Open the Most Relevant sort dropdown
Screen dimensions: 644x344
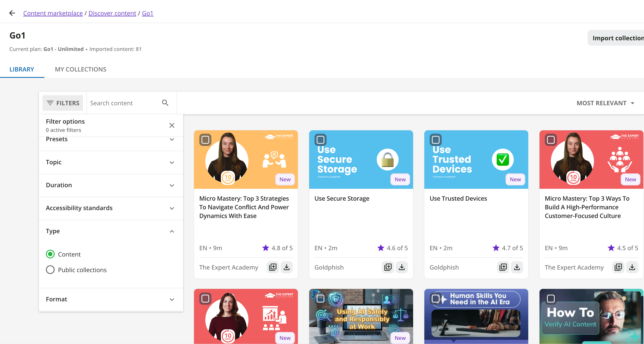click(x=605, y=103)
